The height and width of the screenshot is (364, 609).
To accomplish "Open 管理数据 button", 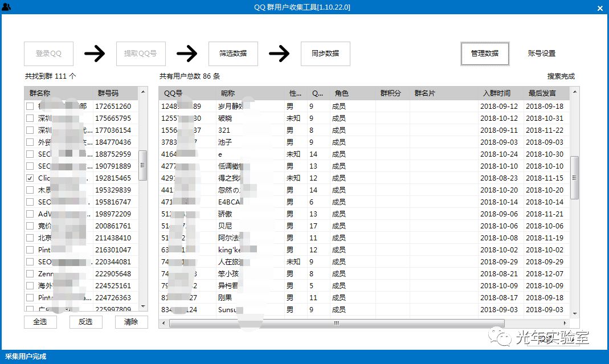I will click(x=485, y=54).
